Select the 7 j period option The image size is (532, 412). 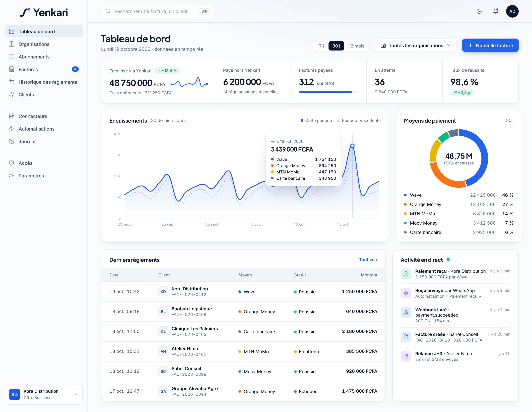321,46
